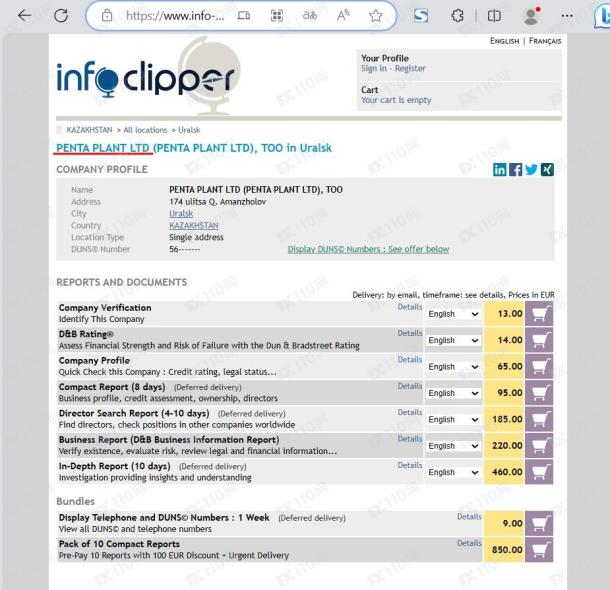Open language dropdown for In-Depth Report
Image resolution: width=610 pixels, height=590 pixels.
coord(453,472)
